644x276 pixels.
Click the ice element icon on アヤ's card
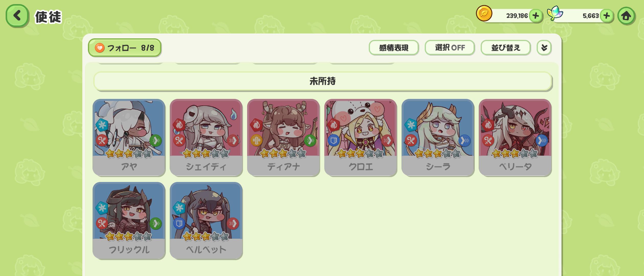point(102,125)
